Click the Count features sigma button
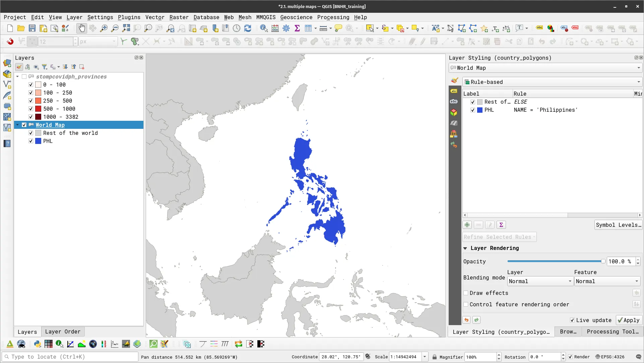 (x=501, y=225)
